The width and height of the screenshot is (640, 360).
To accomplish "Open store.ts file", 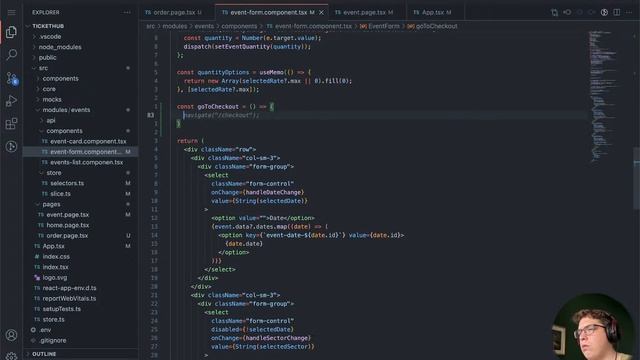I will pyautogui.click(x=53, y=319).
